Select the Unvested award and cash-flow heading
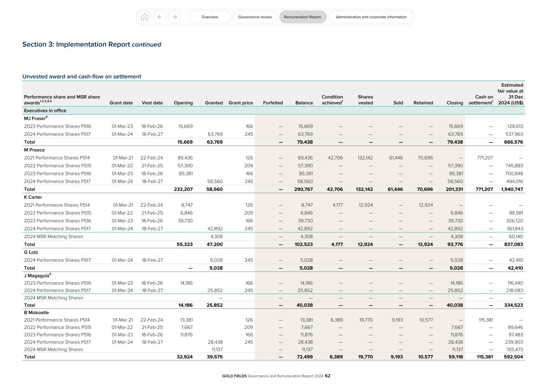This screenshot has width=553, height=392. click(x=82, y=76)
